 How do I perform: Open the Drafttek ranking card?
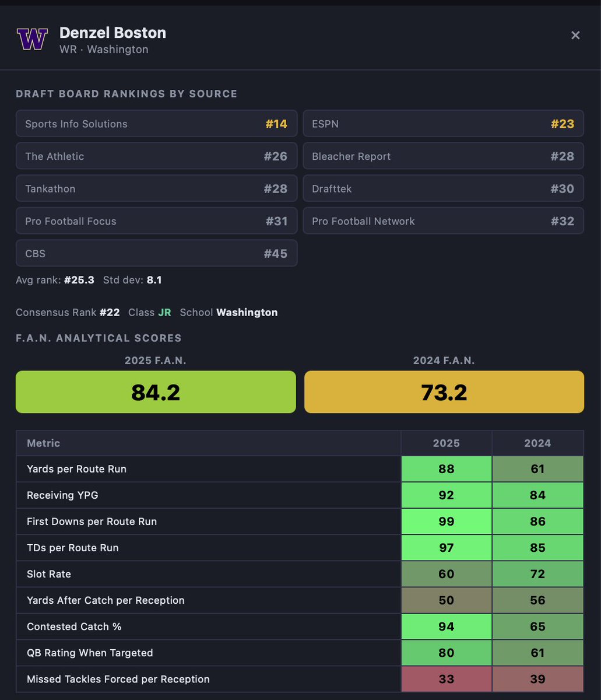point(444,188)
